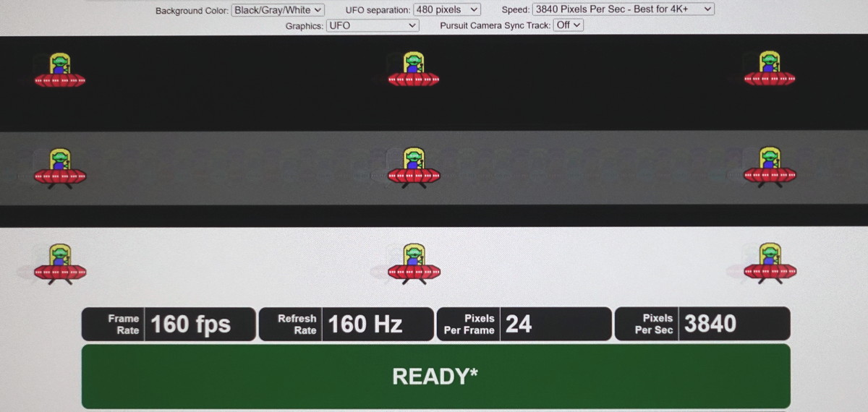
Task: Select the right UFO on the gray band
Action: pyautogui.click(x=770, y=167)
